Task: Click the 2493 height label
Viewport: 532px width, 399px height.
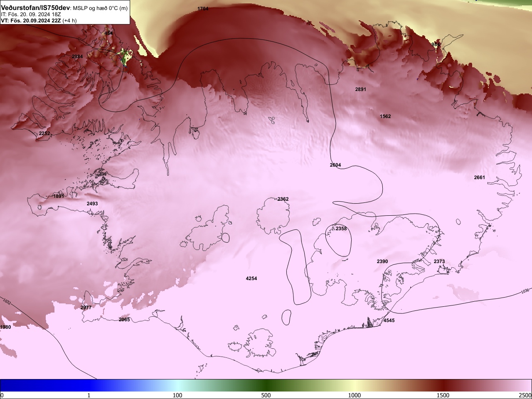Action: (92, 204)
